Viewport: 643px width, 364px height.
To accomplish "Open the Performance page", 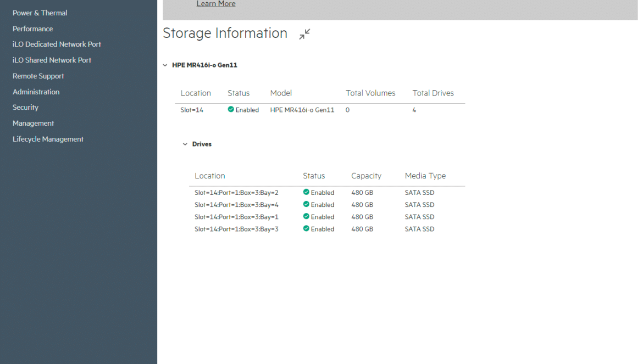I will coord(33,29).
